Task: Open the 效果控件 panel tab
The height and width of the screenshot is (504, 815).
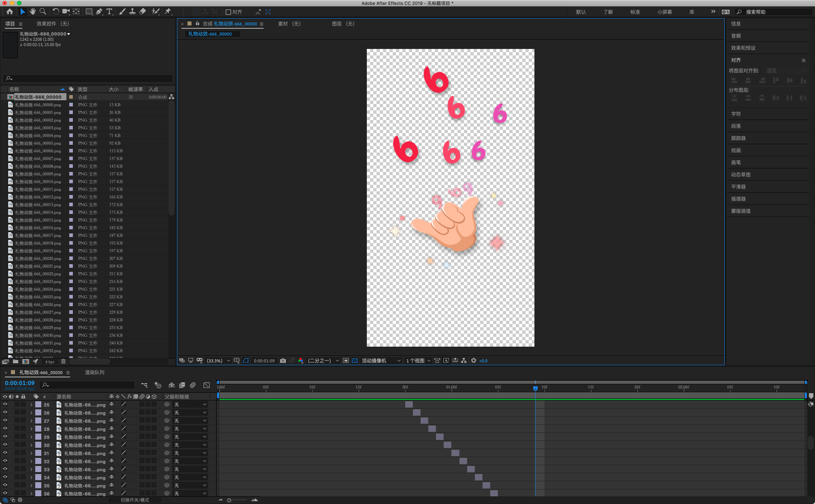Action: (53, 24)
